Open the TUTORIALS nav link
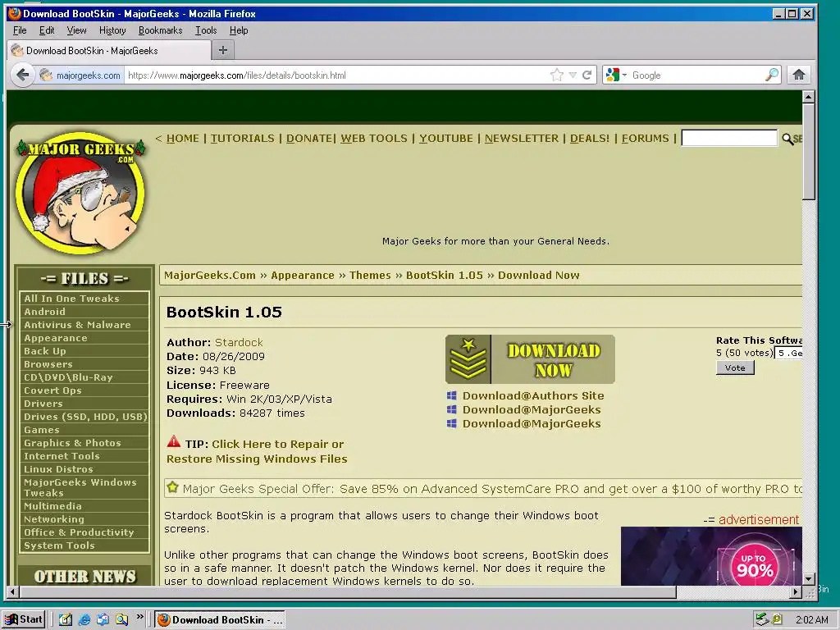 242,138
